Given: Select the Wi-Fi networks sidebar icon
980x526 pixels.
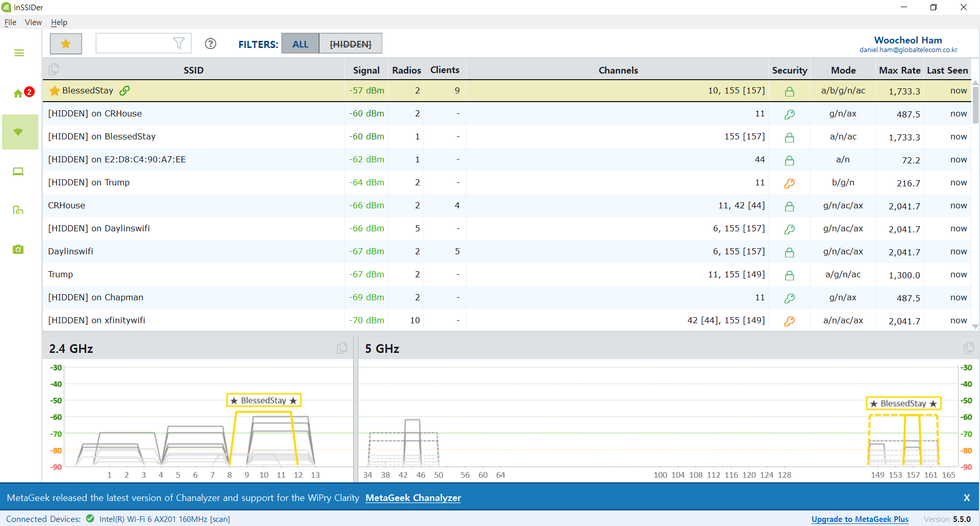Looking at the screenshot, I should (x=20, y=132).
